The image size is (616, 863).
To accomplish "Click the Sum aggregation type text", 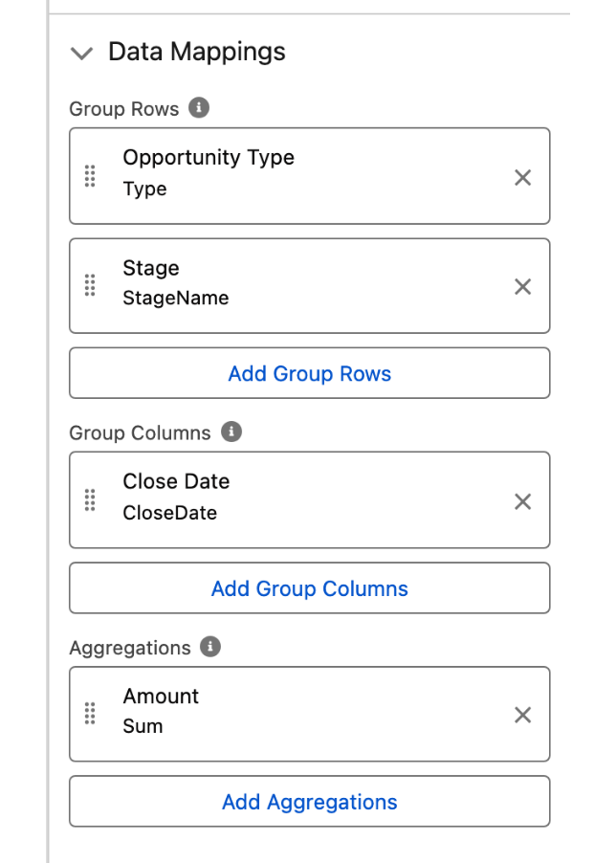I will 143,726.
